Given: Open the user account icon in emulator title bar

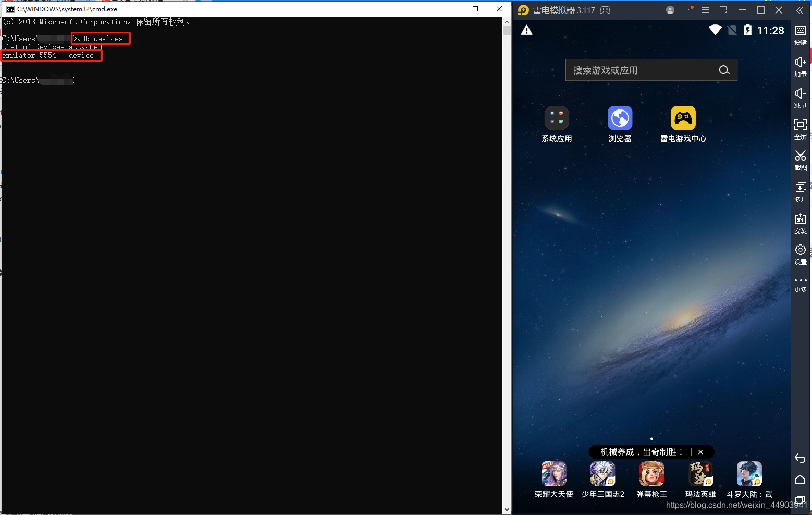Looking at the screenshot, I should pyautogui.click(x=670, y=10).
